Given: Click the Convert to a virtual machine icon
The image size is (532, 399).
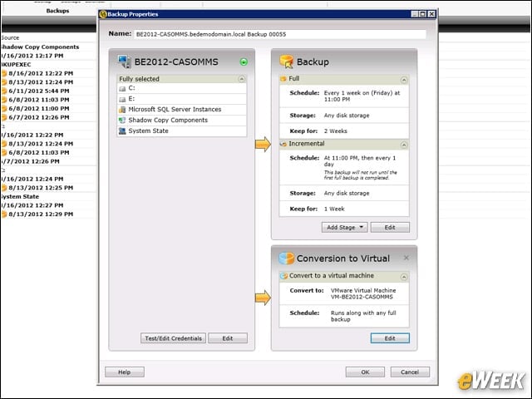Looking at the screenshot, I should [x=283, y=276].
